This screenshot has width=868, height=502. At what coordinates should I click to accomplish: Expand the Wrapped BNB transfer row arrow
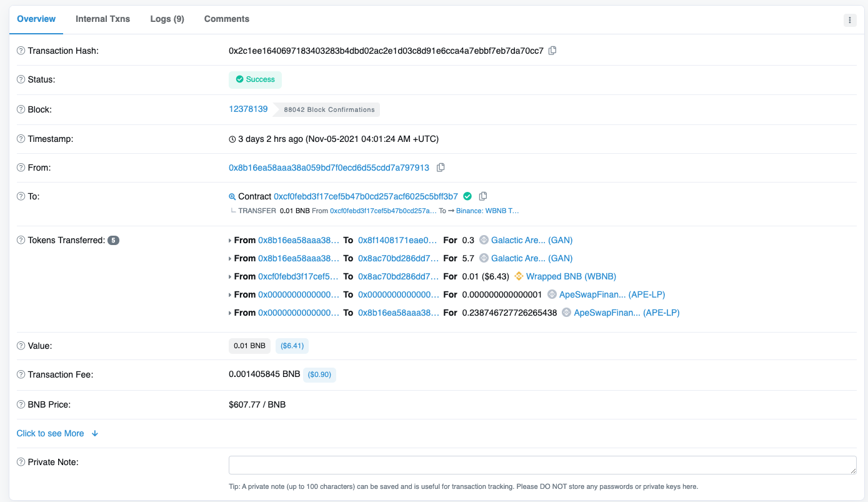click(x=231, y=277)
